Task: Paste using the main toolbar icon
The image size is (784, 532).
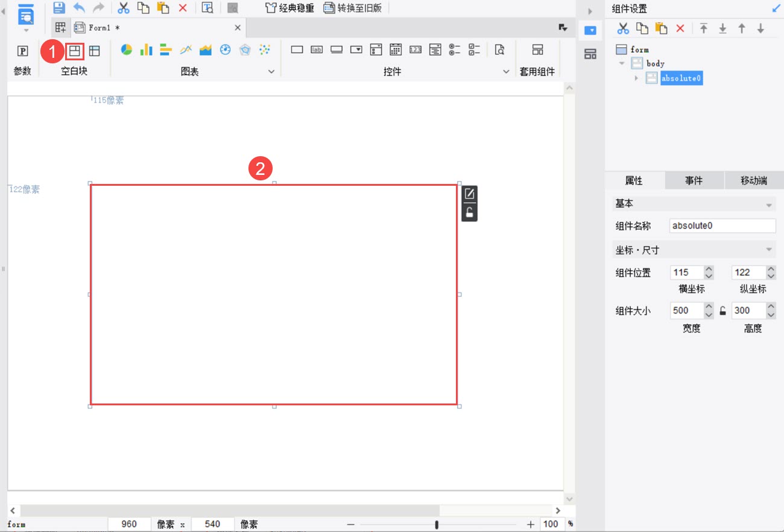Action: click(x=163, y=8)
